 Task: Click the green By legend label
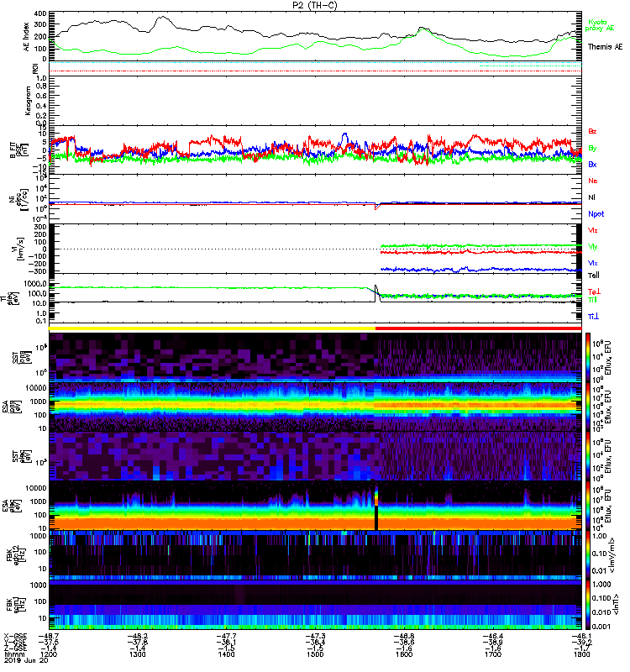pos(592,148)
